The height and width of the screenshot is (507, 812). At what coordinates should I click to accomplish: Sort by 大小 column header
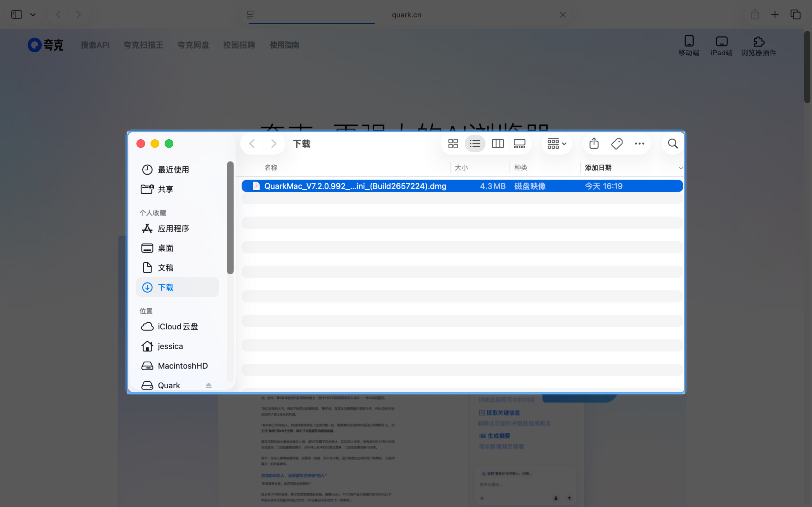461,168
